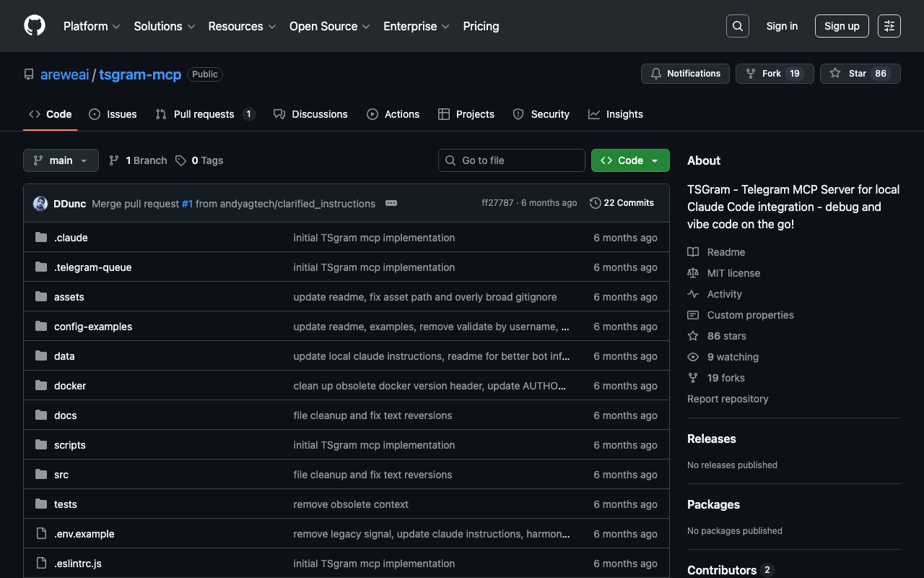The height and width of the screenshot is (578, 924).
Task: Switch to the Issues tab
Action: pyautogui.click(x=113, y=114)
